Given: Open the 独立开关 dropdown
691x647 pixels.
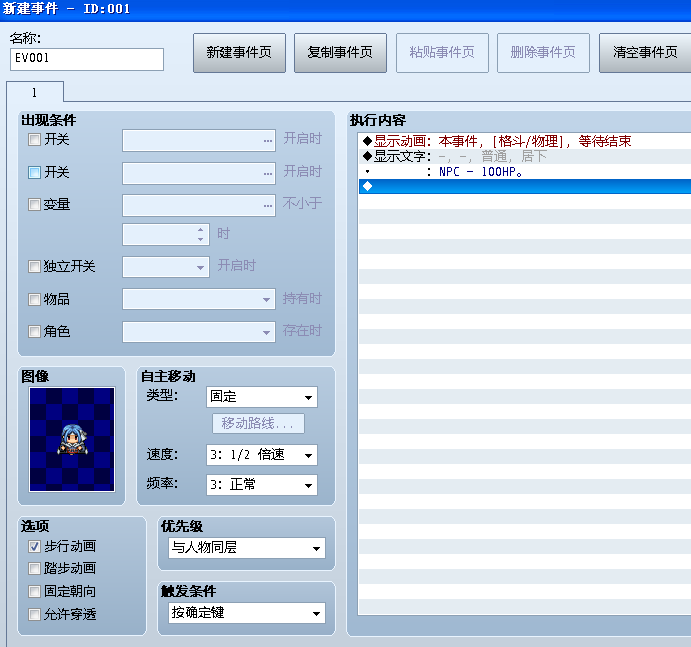Looking at the screenshot, I should click(166, 267).
